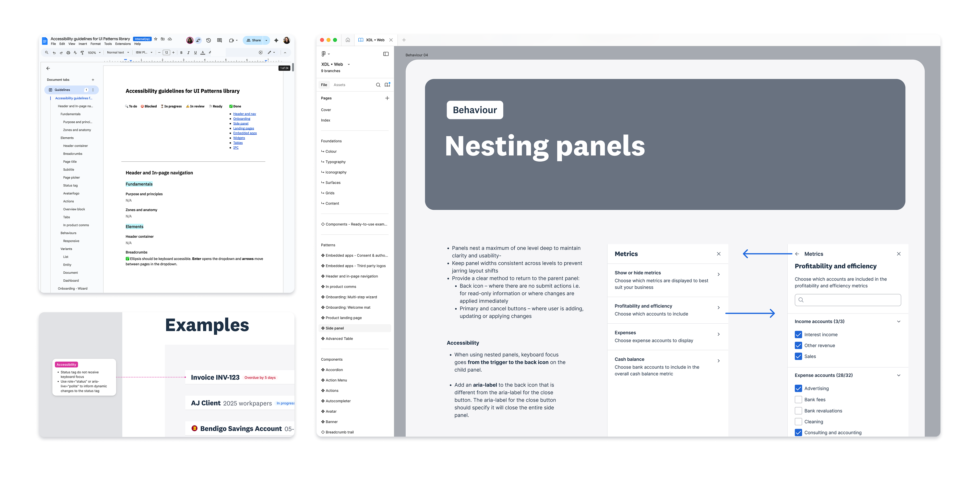Print the document from Docs toolbar
Viewport: 980px width, 483px height.
68,53
